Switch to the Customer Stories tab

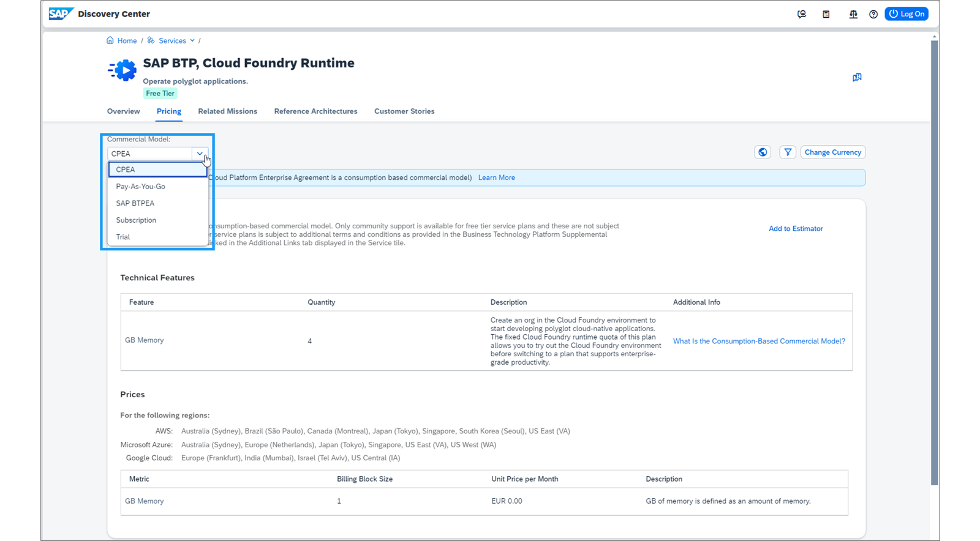(404, 111)
